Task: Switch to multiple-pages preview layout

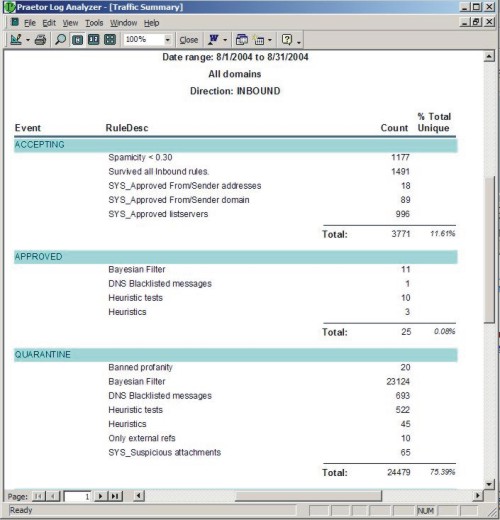Action: coord(110,40)
